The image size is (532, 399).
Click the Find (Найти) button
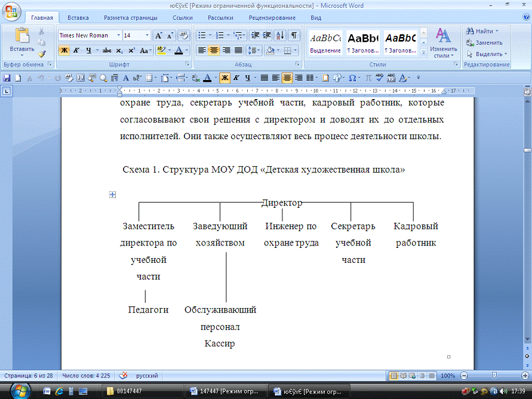click(484, 31)
